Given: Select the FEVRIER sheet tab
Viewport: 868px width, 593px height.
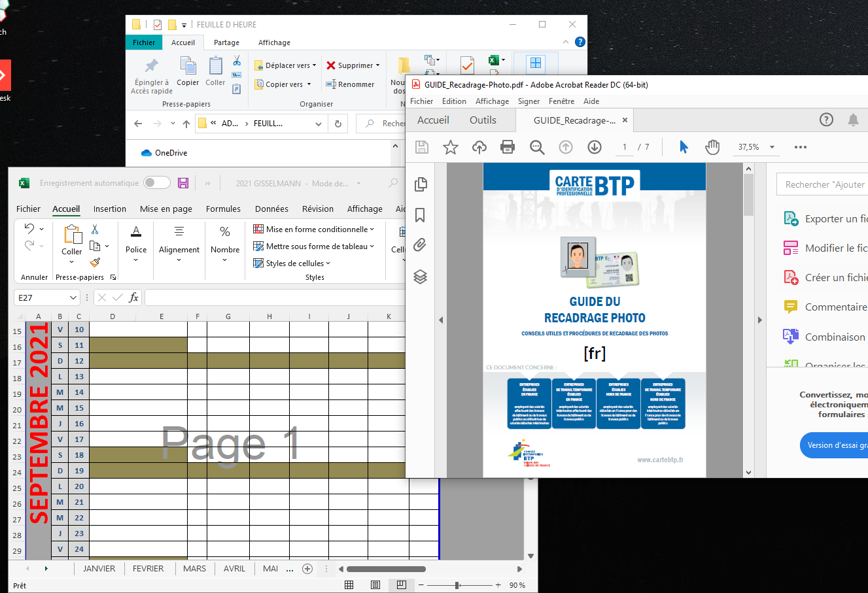Looking at the screenshot, I should tap(148, 569).
